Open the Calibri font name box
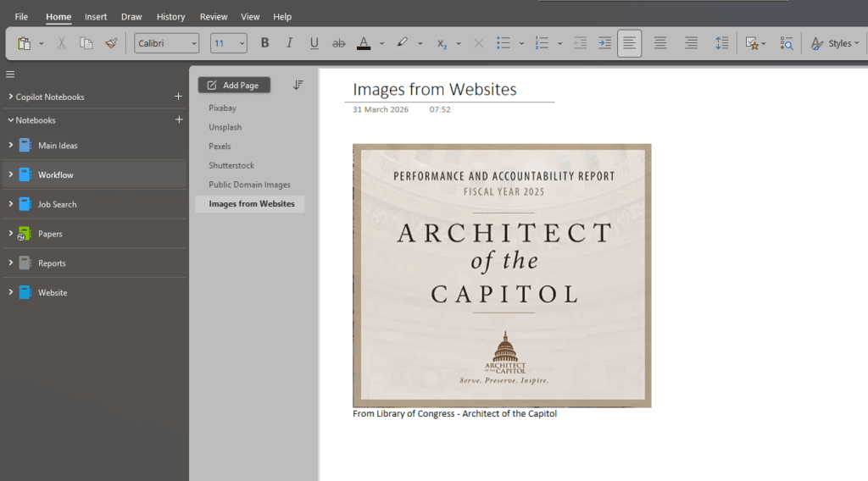This screenshot has width=868, height=481. pyautogui.click(x=166, y=43)
